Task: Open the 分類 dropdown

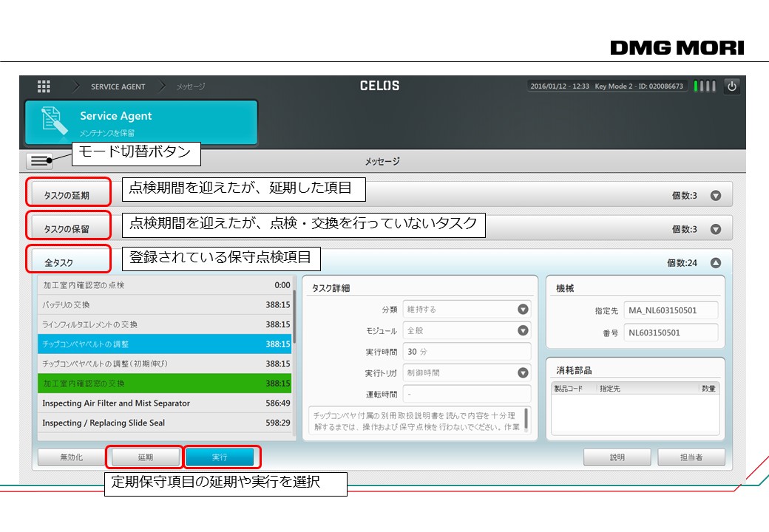Action: coord(467,310)
